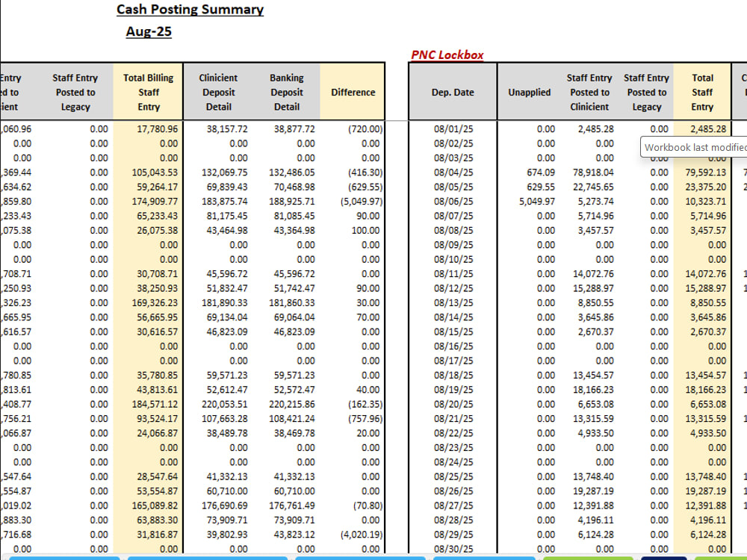This screenshot has height=560, width=747.
Task: Click the 08/29/25 date cell
Action: pyautogui.click(x=453, y=535)
